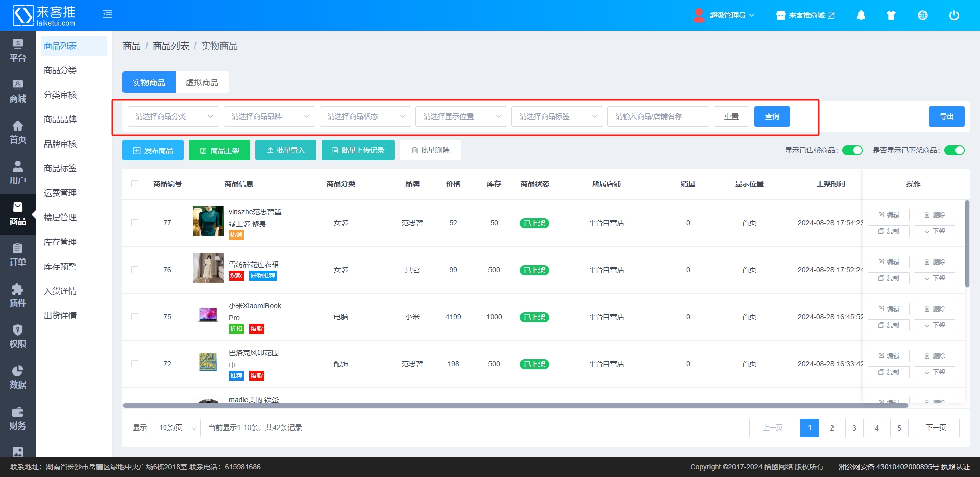The height and width of the screenshot is (477, 980).
Task: Open language globe icon
Action: click(x=922, y=15)
